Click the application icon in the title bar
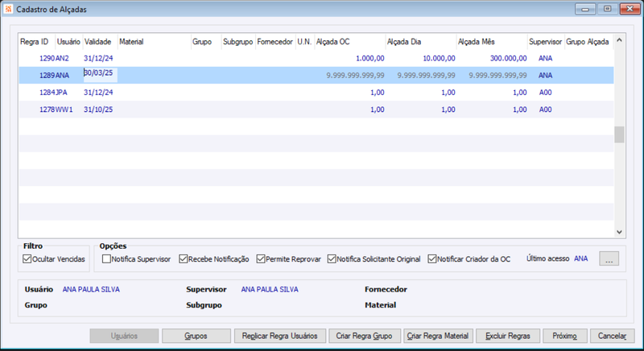Viewport: 644px width, 351px height. pyautogui.click(x=9, y=9)
